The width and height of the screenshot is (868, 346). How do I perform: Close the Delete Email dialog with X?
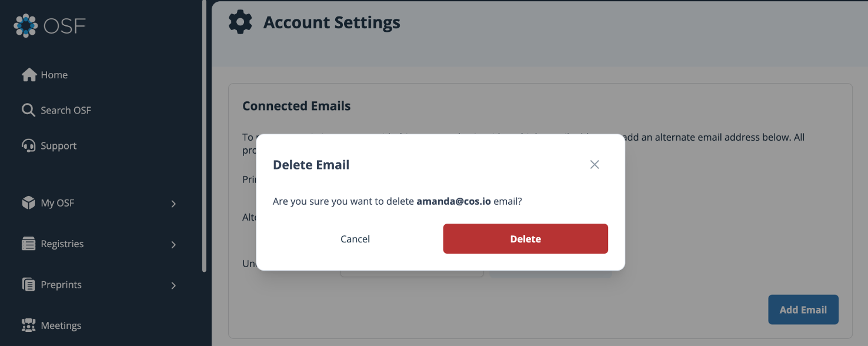click(x=595, y=165)
